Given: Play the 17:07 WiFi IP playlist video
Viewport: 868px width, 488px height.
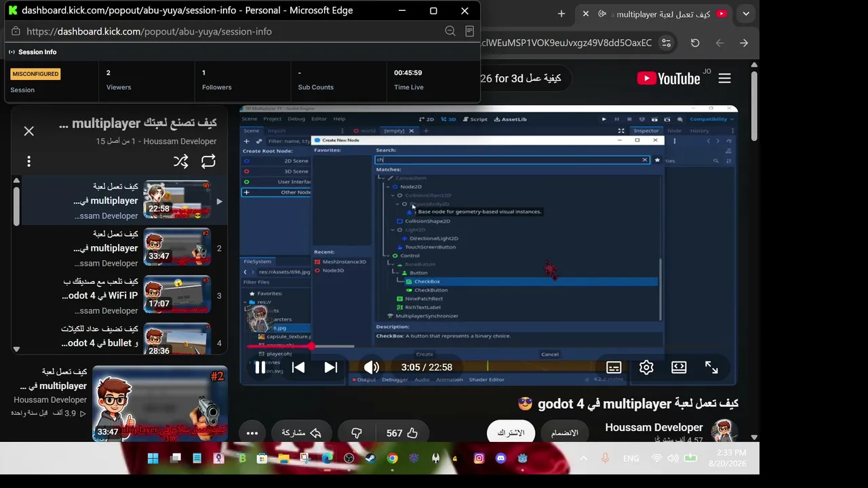Looking at the screenshot, I should point(177,296).
